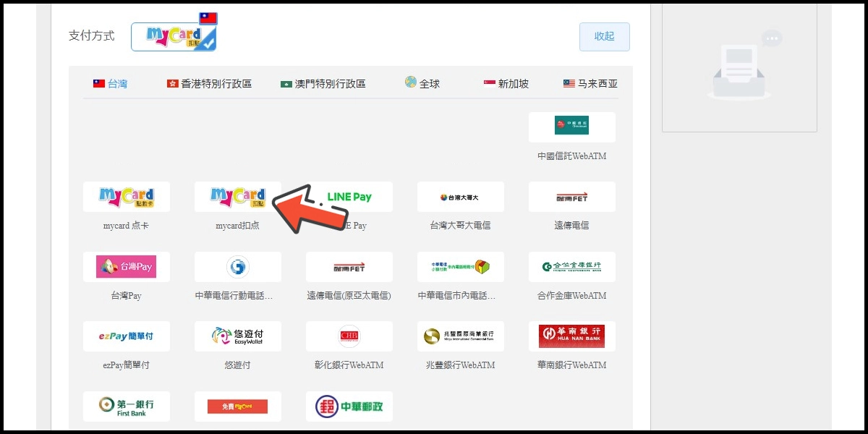Select 中華電信行動電話 payment logo
Screen dimensions: 868x434
tap(238, 267)
